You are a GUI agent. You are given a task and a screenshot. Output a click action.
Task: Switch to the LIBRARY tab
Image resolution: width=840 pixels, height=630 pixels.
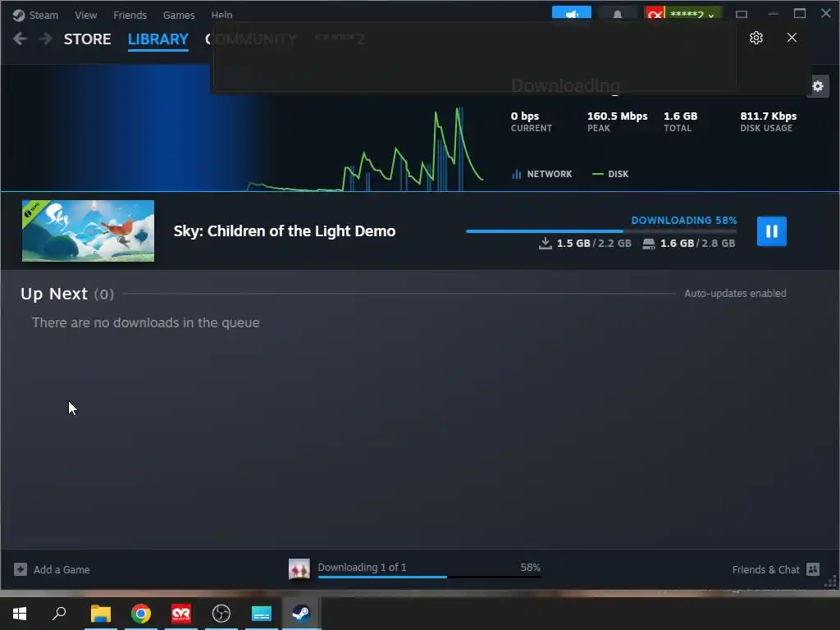click(x=158, y=39)
